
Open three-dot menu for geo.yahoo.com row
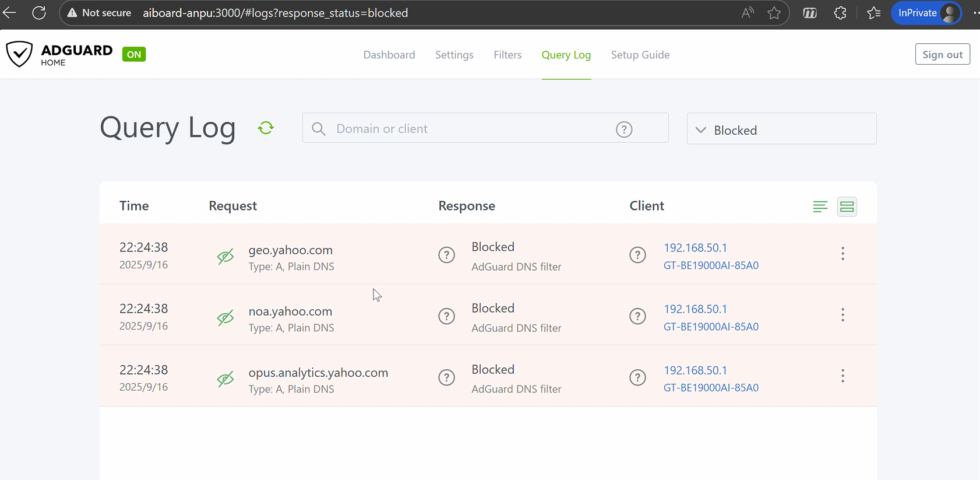click(x=842, y=254)
